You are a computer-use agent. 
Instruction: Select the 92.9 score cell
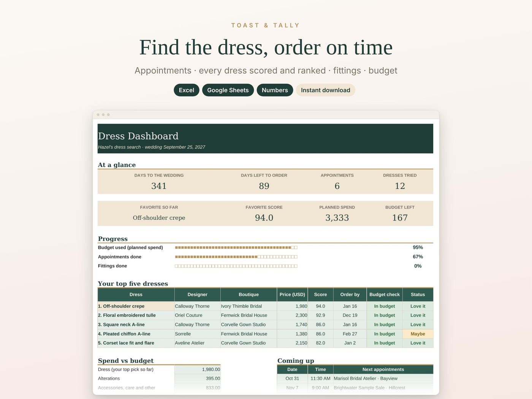coord(320,315)
